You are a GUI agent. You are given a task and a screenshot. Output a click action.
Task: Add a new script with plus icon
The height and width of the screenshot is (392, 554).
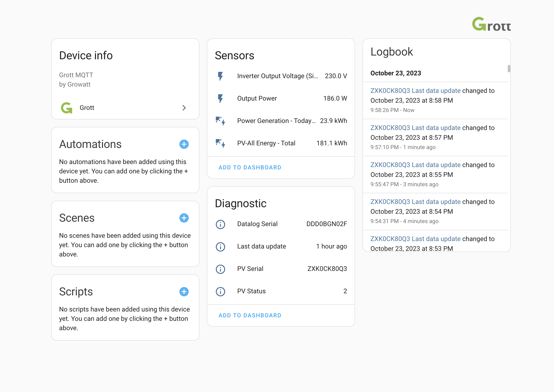184,292
